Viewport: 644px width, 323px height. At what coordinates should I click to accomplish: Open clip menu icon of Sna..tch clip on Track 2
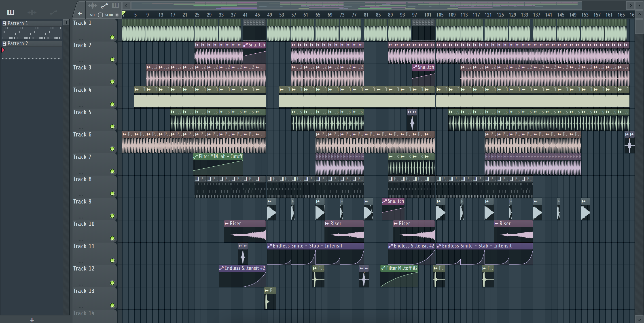pyautogui.click(x=246, y=45)
